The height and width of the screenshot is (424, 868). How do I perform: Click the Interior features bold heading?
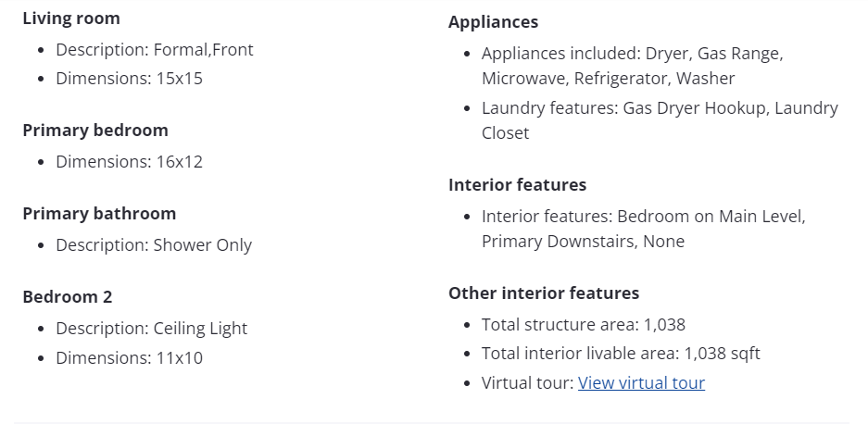pos(517,185)
